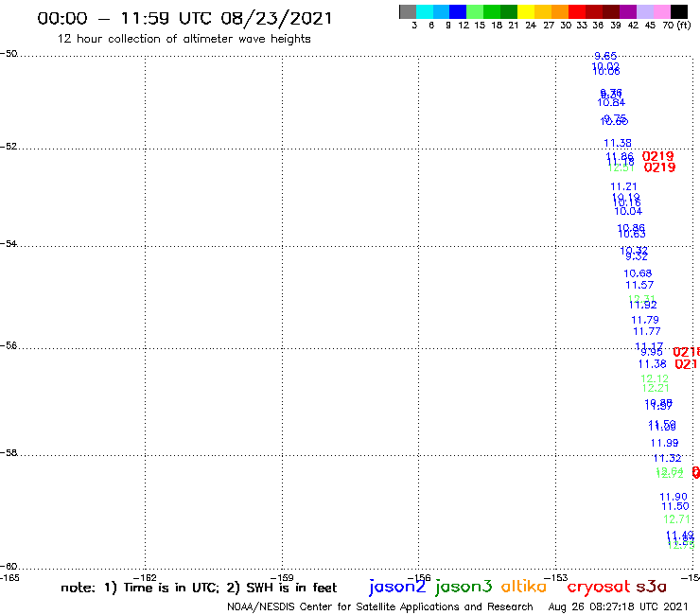Click the -153 longitude axis label
Screen dimensions: 700x615
pyautogui.click(x=556, y=577)
